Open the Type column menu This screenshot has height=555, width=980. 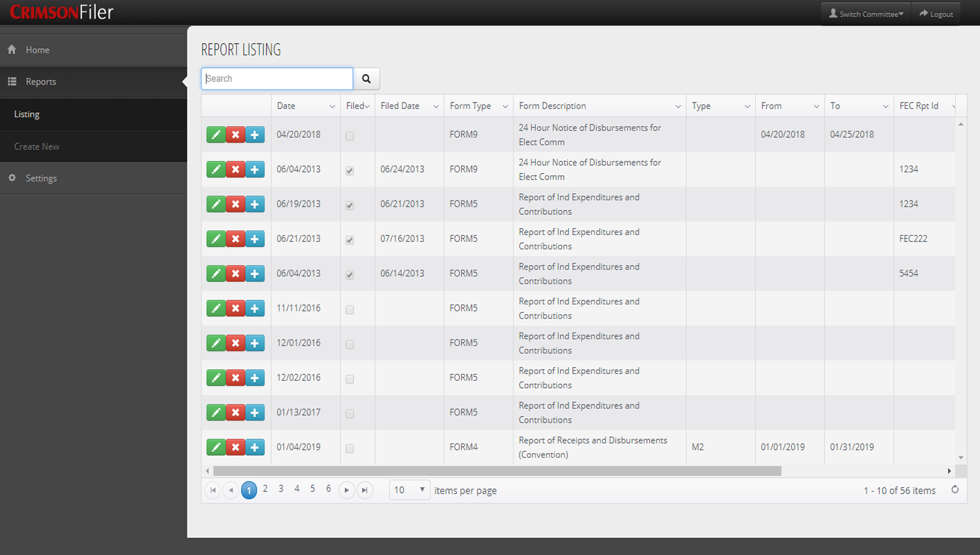coord(747,106)
